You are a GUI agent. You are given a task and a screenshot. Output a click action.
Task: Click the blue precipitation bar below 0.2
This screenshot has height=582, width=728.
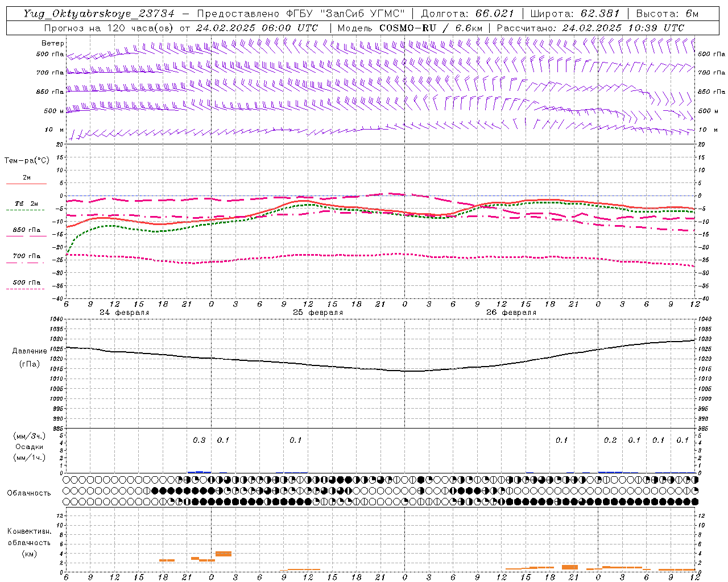(610, 472)
